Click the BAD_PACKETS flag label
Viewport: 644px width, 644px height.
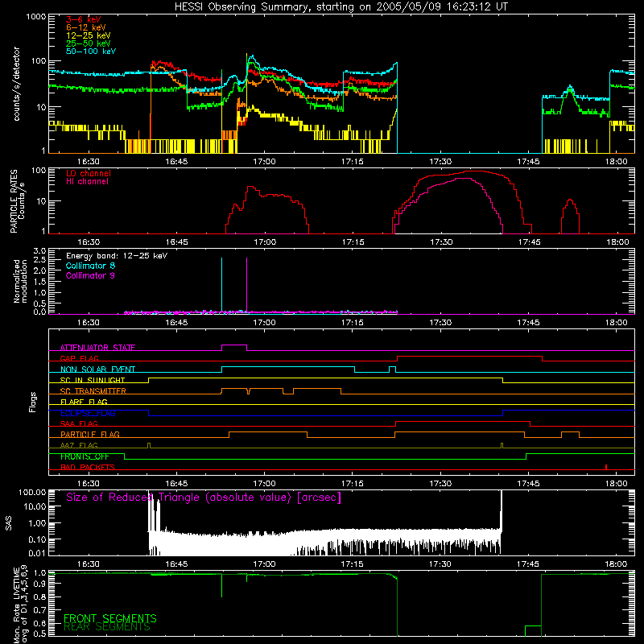point(88,467)
